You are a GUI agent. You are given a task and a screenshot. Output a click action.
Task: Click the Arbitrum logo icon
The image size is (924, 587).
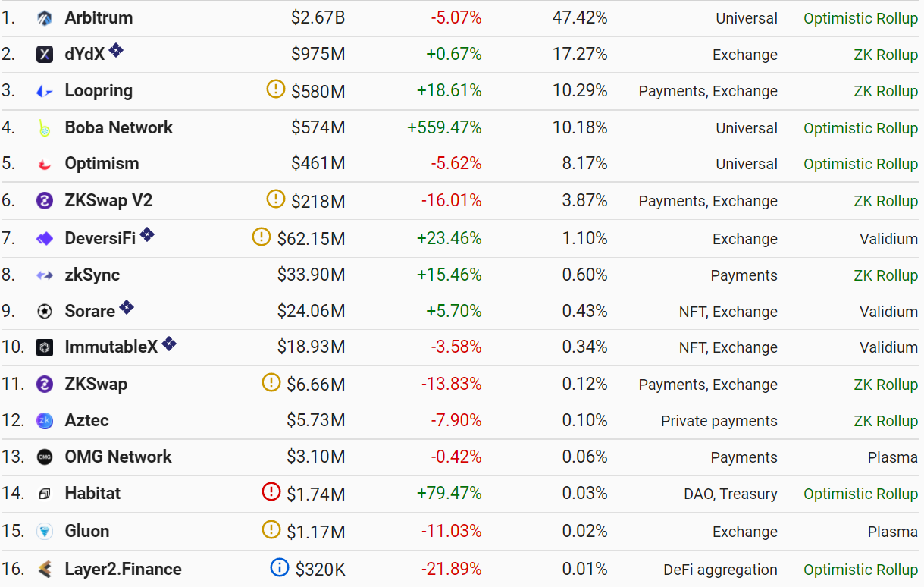45,18
